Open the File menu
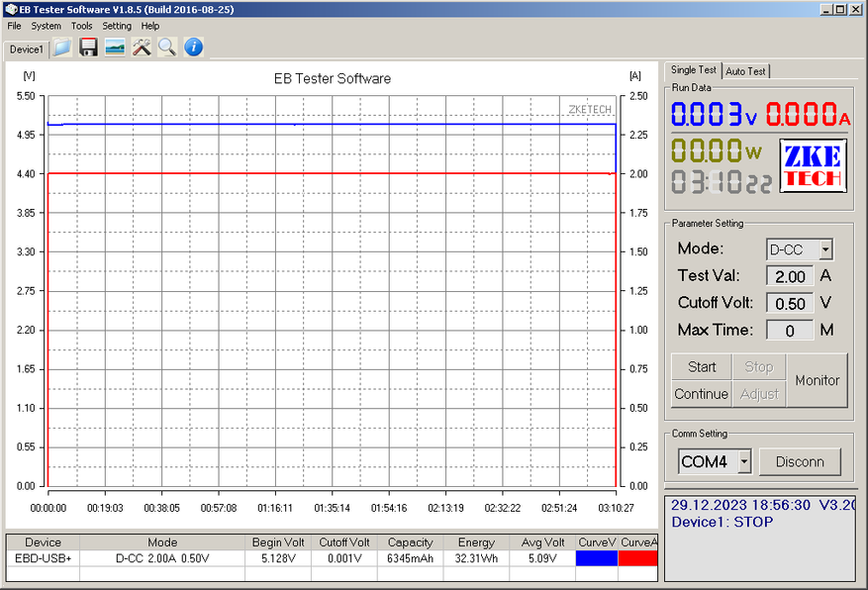Screen dimensions: 868x590 click(x=15, y=26)
